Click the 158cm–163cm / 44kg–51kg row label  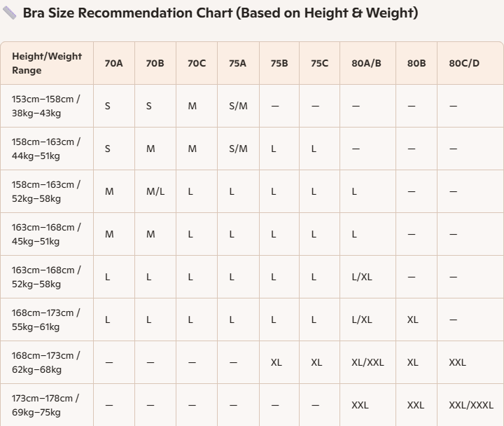[x=45, y=149]
